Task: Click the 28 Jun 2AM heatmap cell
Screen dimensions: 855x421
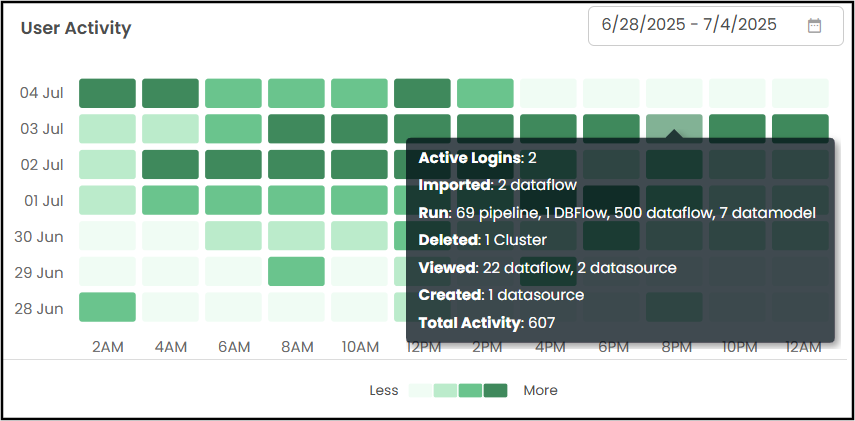Action: point(107,307)
